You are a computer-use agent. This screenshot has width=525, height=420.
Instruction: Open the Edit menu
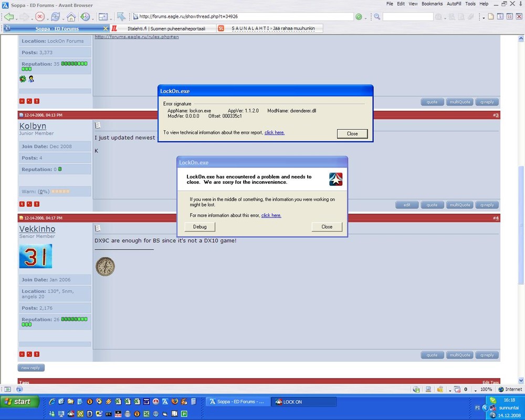point(401,4)
